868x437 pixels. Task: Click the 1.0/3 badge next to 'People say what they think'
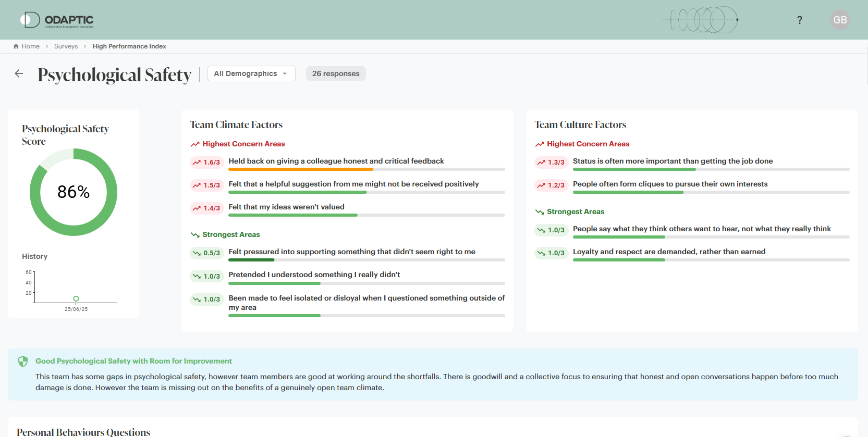click(x=551, y=230)
